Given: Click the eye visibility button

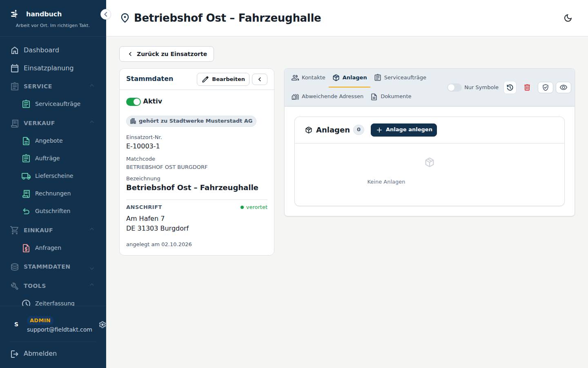Looking at the screenshot, I should point(563,88).
